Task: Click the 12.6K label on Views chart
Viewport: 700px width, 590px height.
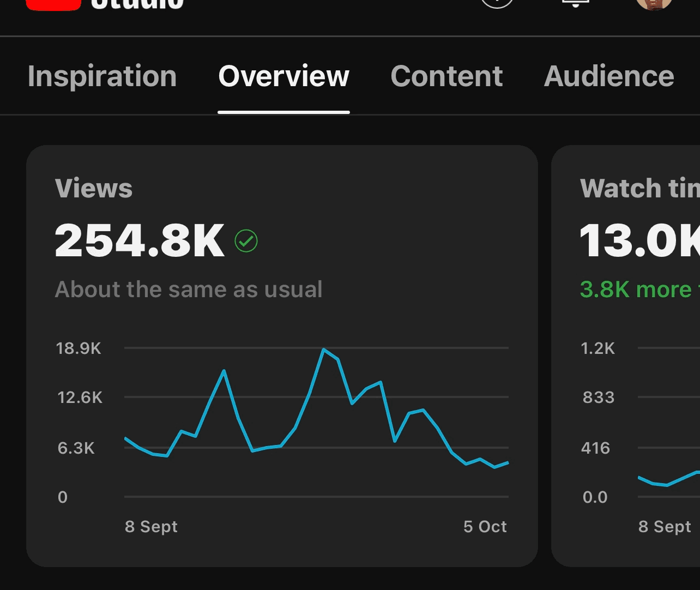Action: tap(80, 398)
